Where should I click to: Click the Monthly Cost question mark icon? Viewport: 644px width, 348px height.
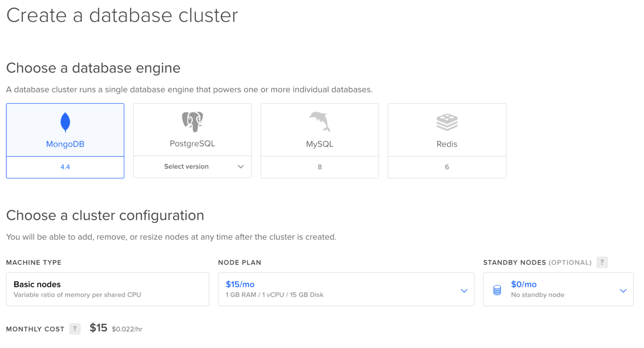(x=75, y=329)
